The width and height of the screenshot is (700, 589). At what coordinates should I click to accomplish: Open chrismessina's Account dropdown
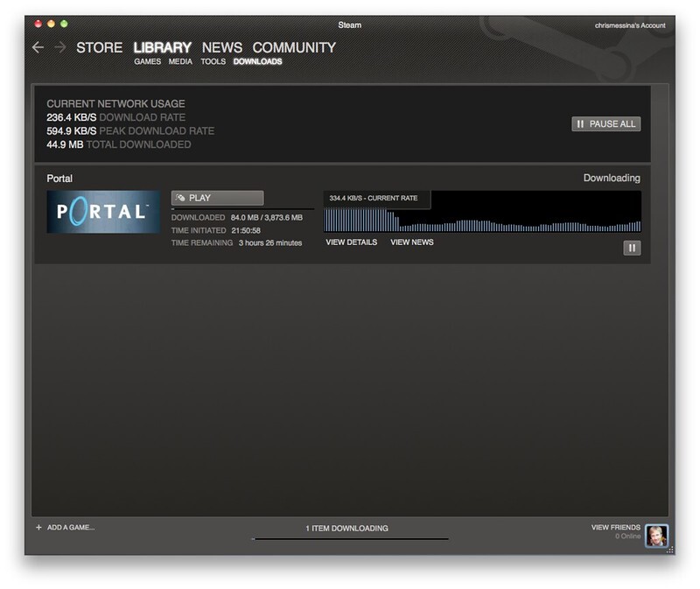629,25
